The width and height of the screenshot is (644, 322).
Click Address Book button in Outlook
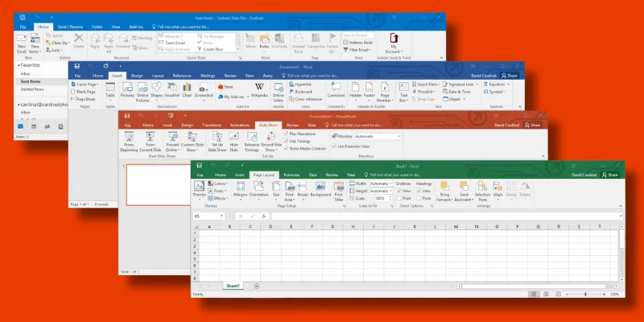(358, 43)
